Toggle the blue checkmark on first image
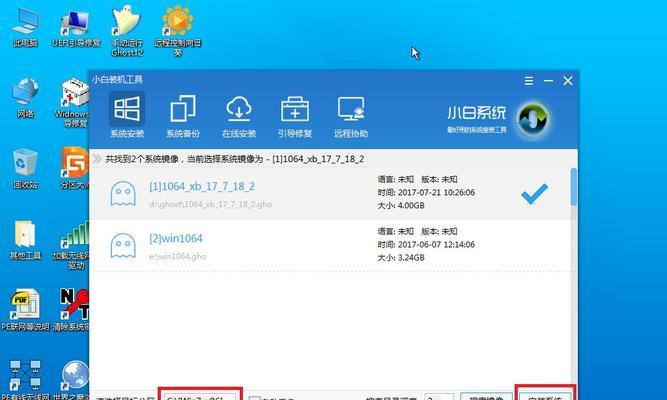Image resolution: width=667 pixels, height=400 pixels. tap(535, 193)
